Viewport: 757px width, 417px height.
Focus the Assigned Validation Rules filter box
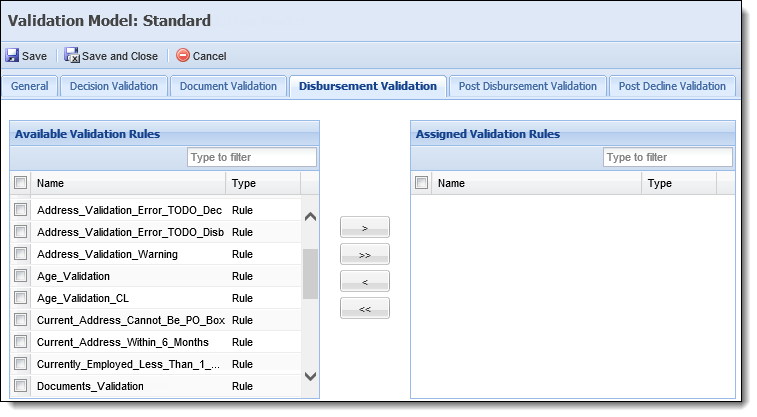(668, 157)
